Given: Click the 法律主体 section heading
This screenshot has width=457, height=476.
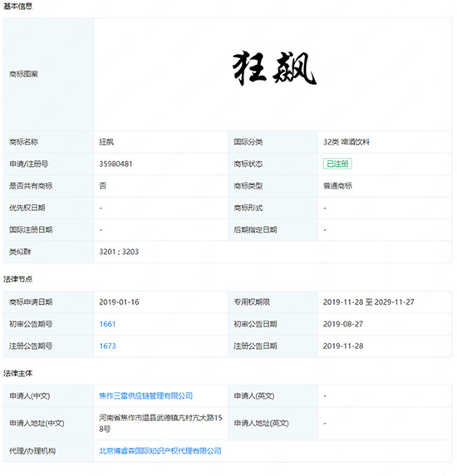Looking at the screenshot, I should pos(18,373).
